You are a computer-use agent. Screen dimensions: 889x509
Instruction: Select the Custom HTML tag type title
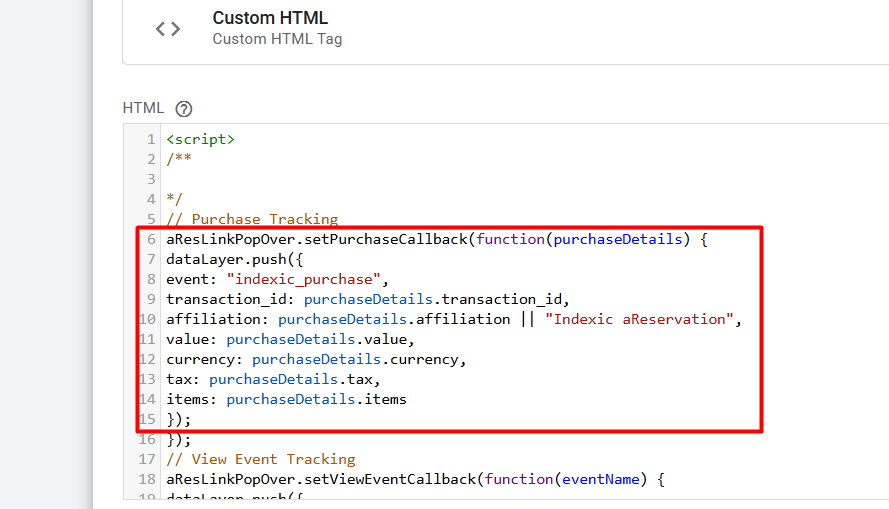tap(270, 18)
